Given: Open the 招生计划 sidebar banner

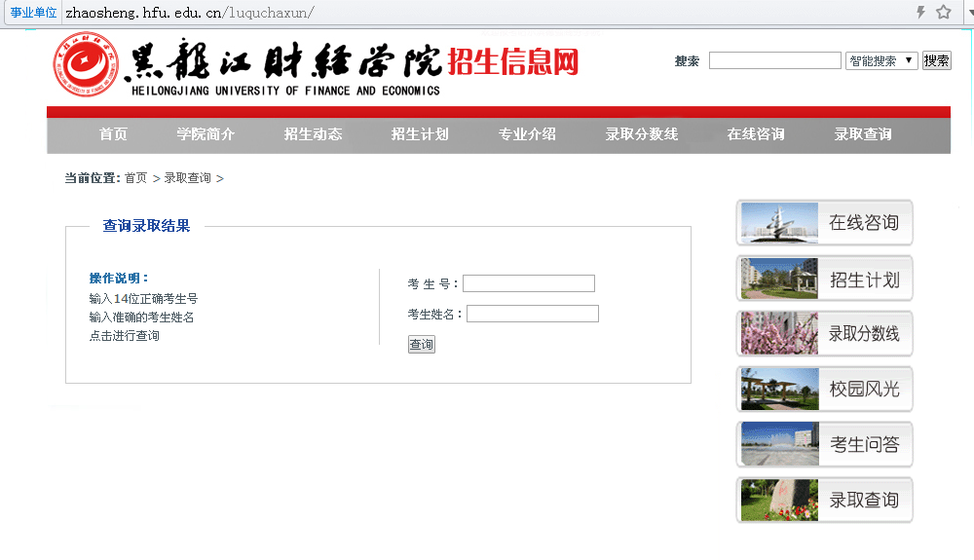Looking at the screenshot, I should point(824,279).
